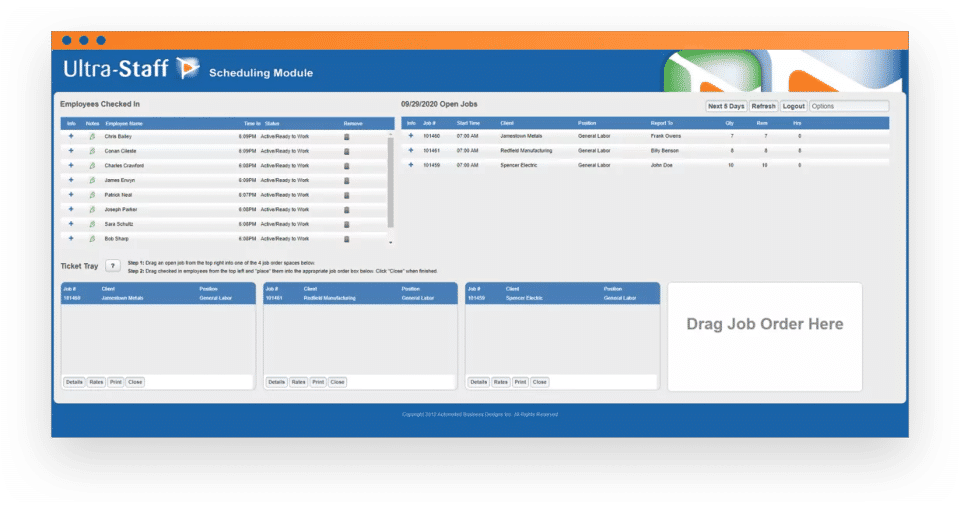Remove Bob Sharp with trash icon
960x509 pixels.
point(347,239)
